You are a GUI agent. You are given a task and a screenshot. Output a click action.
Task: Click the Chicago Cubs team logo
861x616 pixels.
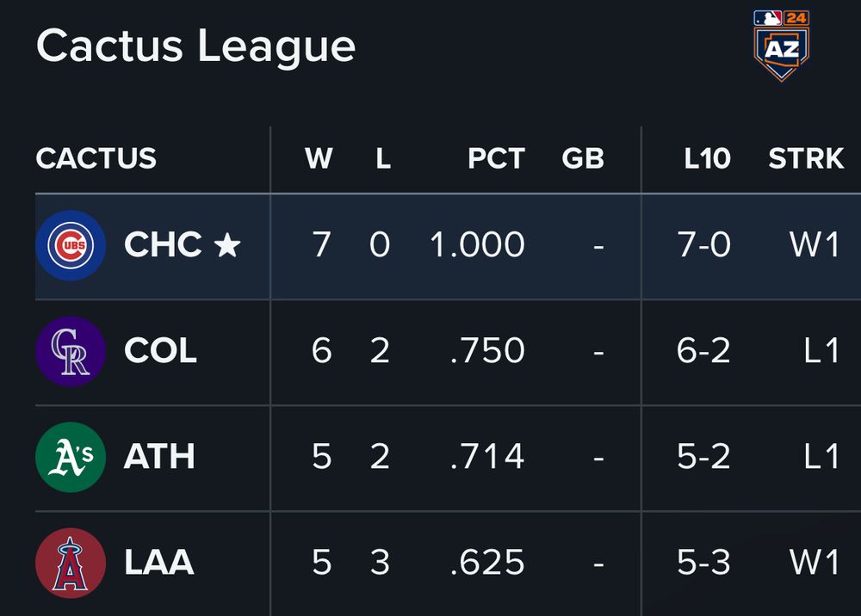pyautogui.click(x=71, y=245)
